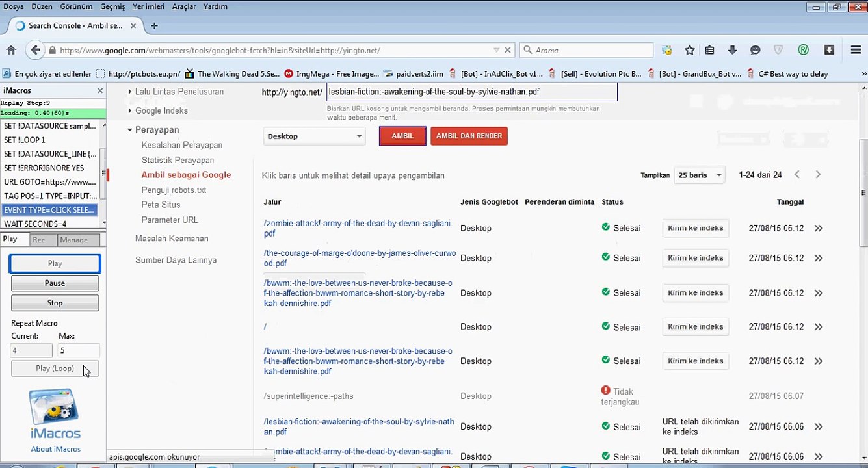Open the ptcbots.eu.pn bookmark
The height and width of the screenshot is (468, 868).
point(138,74)
